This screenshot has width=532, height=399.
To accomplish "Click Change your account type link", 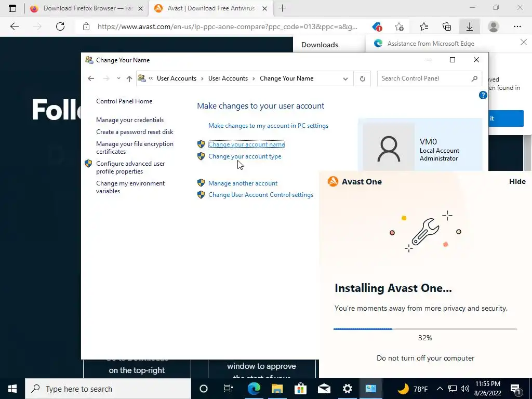I will [x=245, y=156].
